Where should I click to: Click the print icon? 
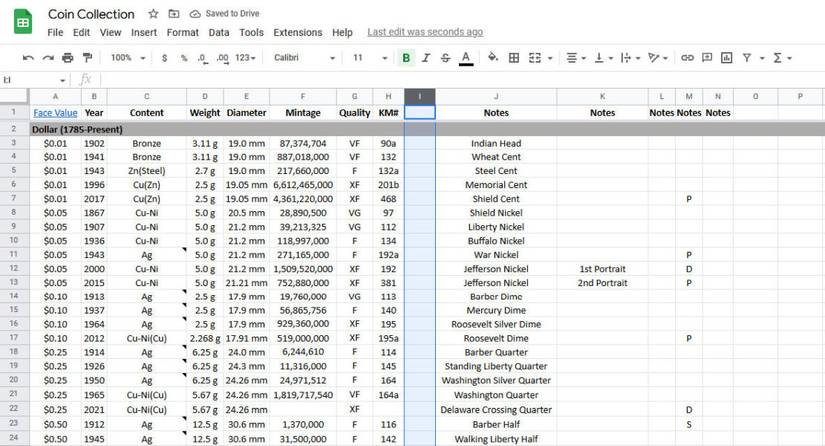tap(68, 58)
